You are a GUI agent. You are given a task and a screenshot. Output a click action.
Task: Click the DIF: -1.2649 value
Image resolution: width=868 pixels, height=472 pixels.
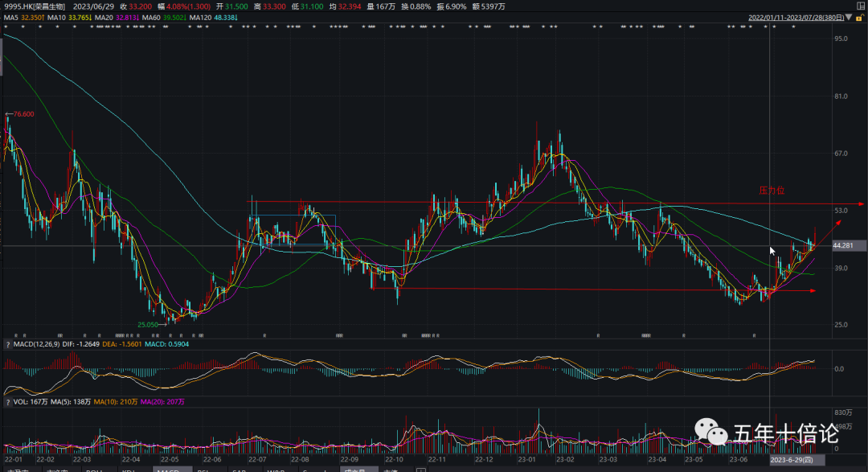(81, 345)
